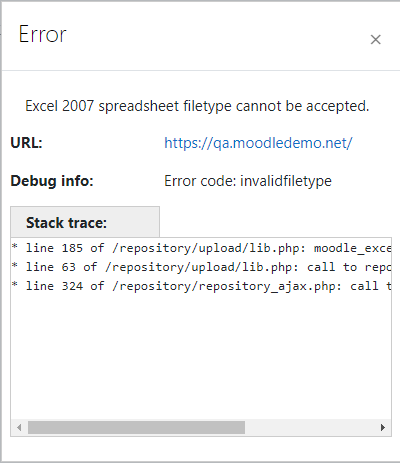Click the 'line 324' stack trace text
The image size is (400, 463).
(x=54, y=286)
